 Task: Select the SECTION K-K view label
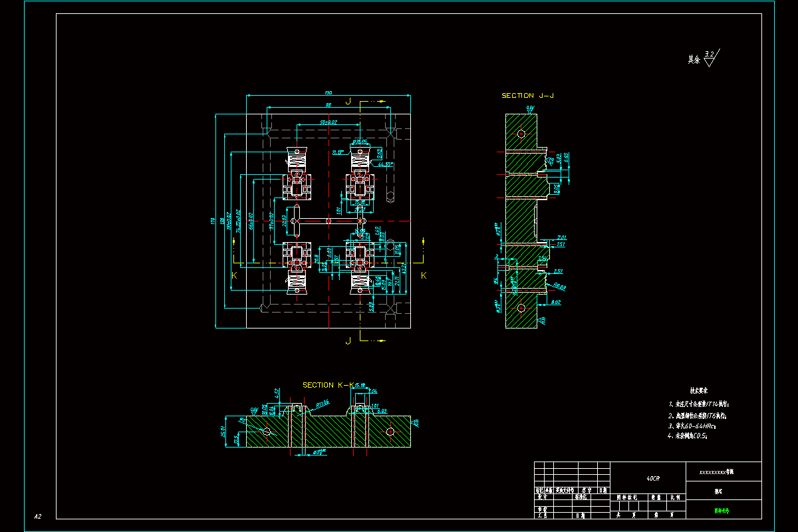pyautogui.click(x=329, y=385)
